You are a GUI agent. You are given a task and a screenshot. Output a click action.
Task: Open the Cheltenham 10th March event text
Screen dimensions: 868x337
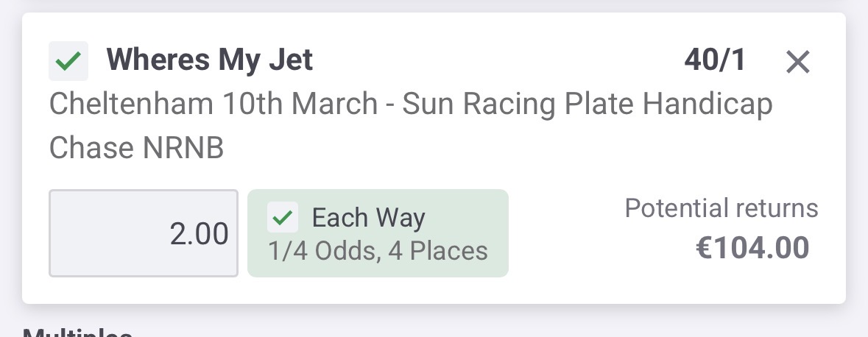click(x=212, y=105)
